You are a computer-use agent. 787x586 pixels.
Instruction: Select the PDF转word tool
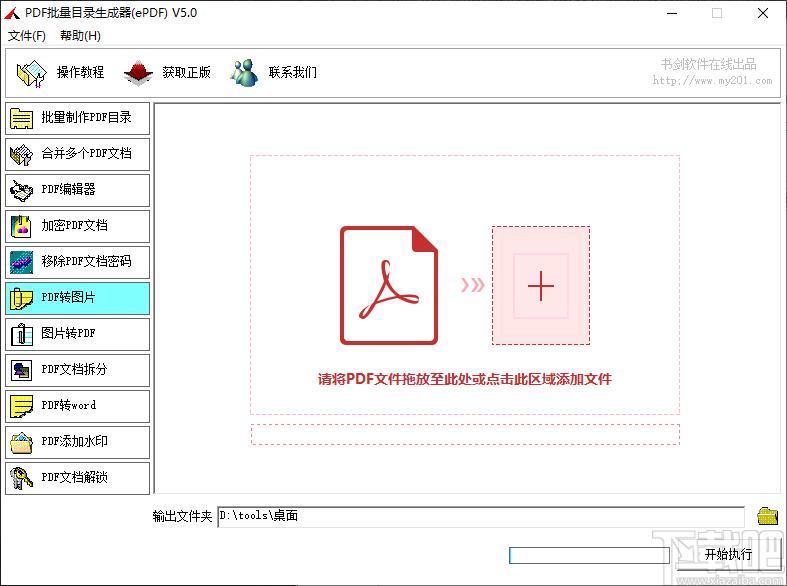click(x=78, y=406)
